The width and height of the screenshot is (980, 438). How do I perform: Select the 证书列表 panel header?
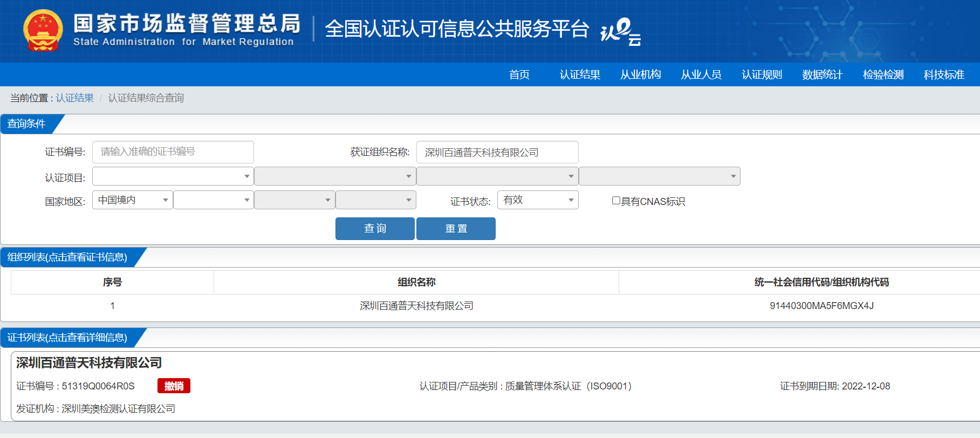pyautogui.click(x=68, y=338)
